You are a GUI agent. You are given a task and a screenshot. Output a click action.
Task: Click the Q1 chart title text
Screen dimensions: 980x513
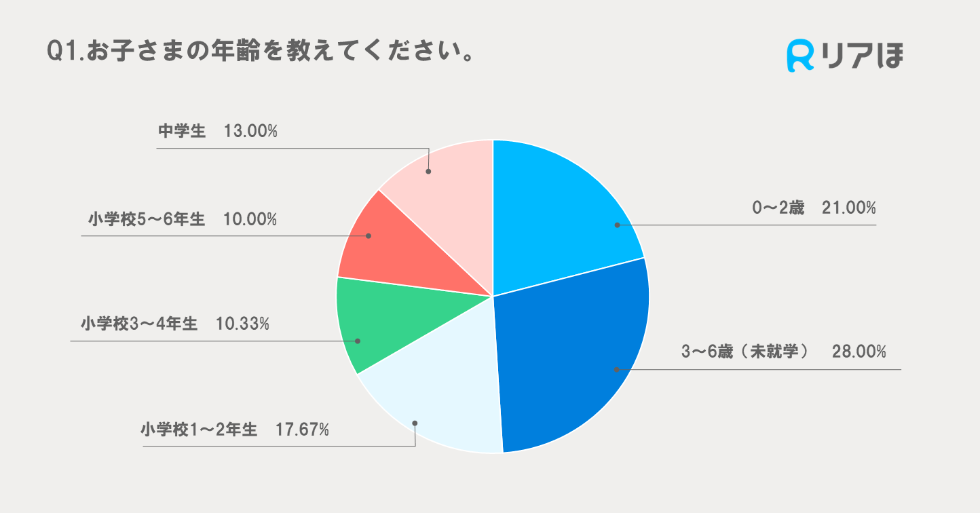click(x=259, y=52)
